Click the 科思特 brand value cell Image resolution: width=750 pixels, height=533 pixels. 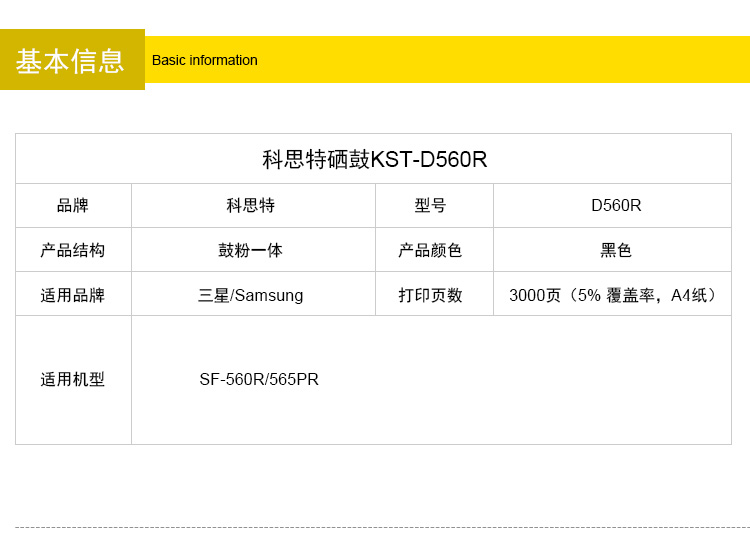pos(251,205)
